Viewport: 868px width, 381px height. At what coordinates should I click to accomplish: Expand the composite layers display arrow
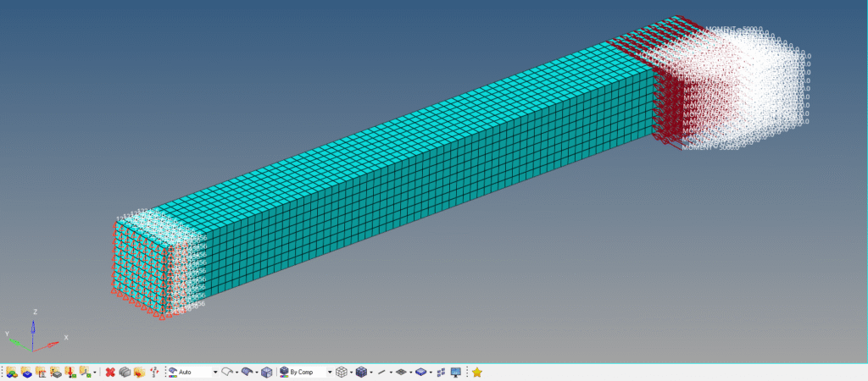pyautogui.click(x=431, y=373)
